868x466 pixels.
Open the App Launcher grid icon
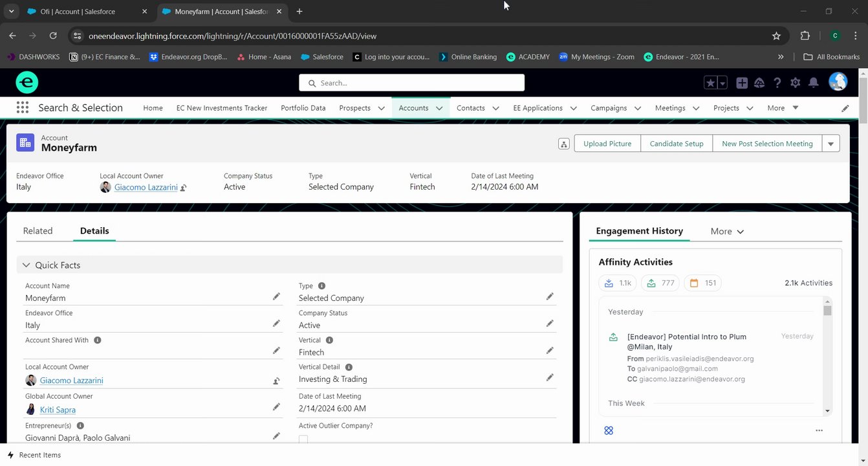click(x=23, y=107)
